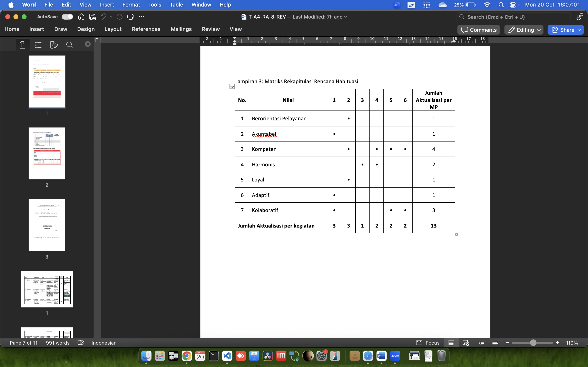
Task: Toggle the AutoSave switch
Action: pos(67,17)
